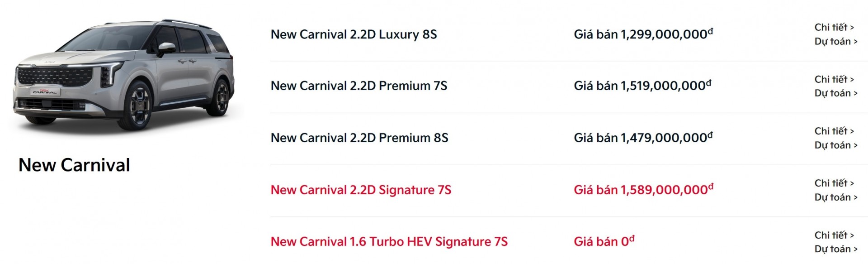Open Dự toán for Carnival 2.2D Premium 8S
The height and width of the screenshot is (264, 868).
point(836,145)
